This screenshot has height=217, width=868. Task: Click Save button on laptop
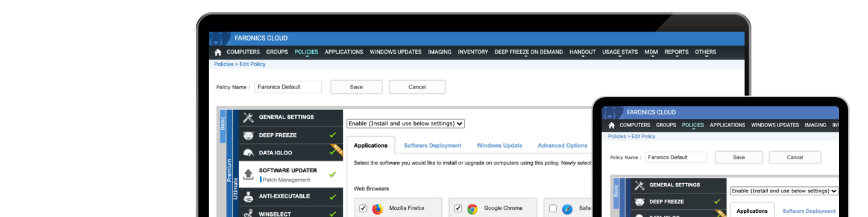tap(356, 87)
